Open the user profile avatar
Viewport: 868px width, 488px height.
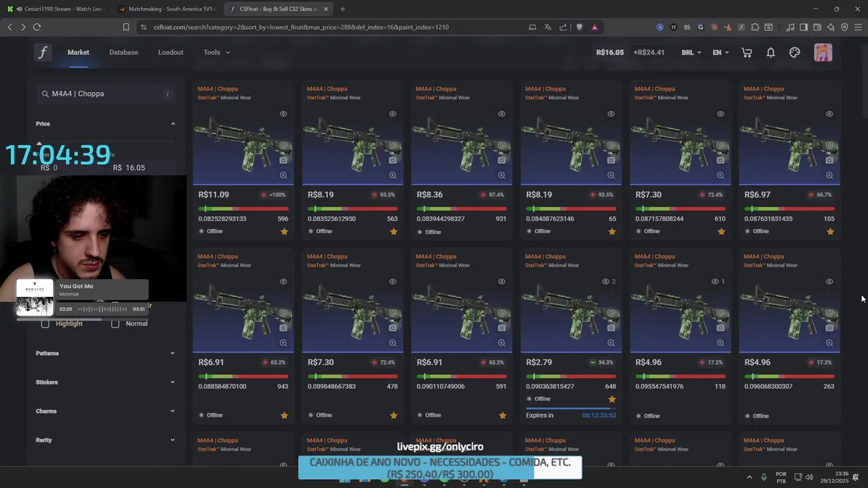[x=823, y=52]
